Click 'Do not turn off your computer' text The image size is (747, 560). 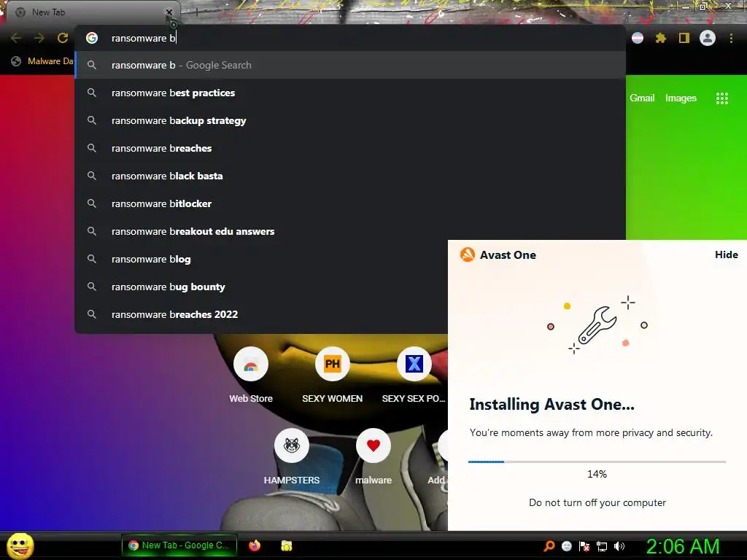pyautogui.click(x=597, y=503)
